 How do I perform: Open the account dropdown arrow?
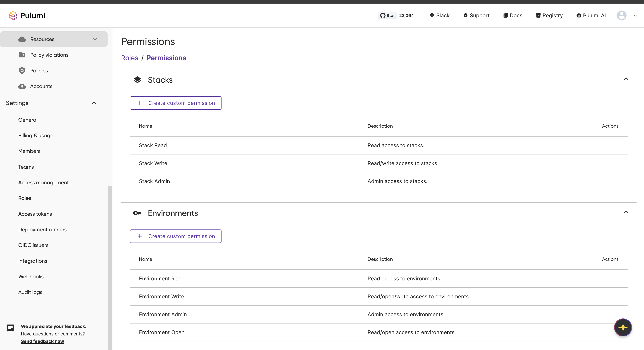[x=635, y=15]
